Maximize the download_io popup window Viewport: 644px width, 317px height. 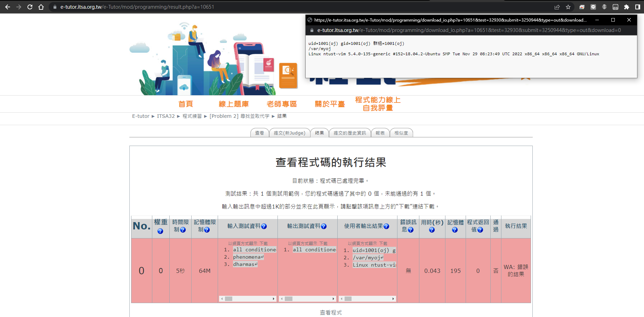613,20
